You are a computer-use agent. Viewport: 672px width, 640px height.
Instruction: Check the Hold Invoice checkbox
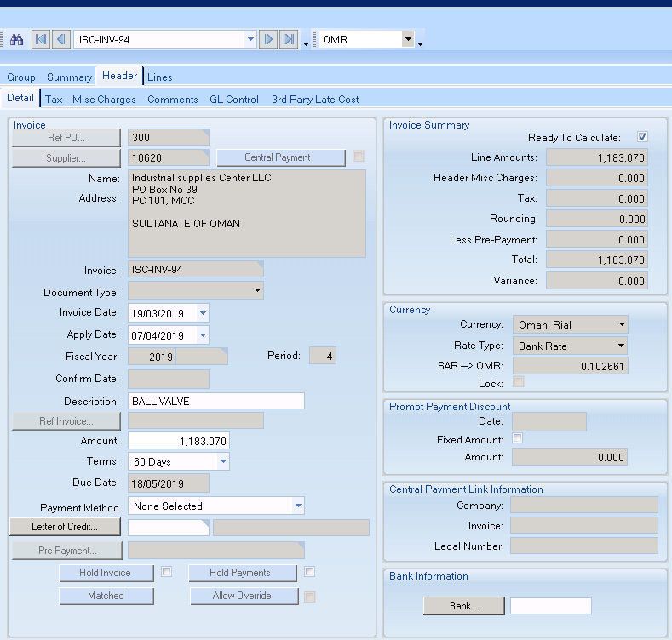click(167, 572)
